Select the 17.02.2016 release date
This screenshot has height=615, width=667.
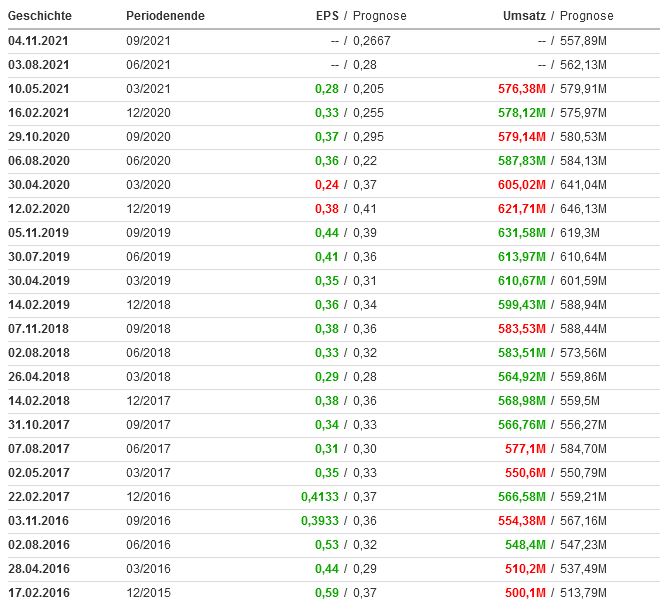click(x=39, y=592)
